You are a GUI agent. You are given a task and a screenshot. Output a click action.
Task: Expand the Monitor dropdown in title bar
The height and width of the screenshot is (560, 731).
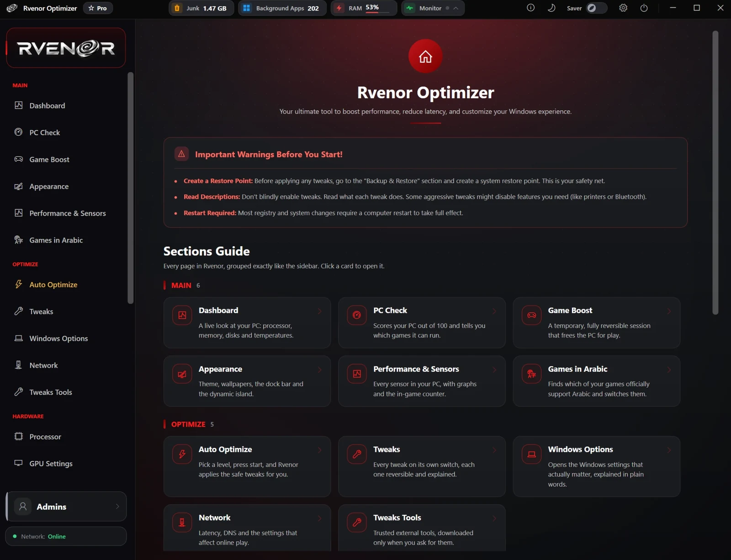(456, 8)
